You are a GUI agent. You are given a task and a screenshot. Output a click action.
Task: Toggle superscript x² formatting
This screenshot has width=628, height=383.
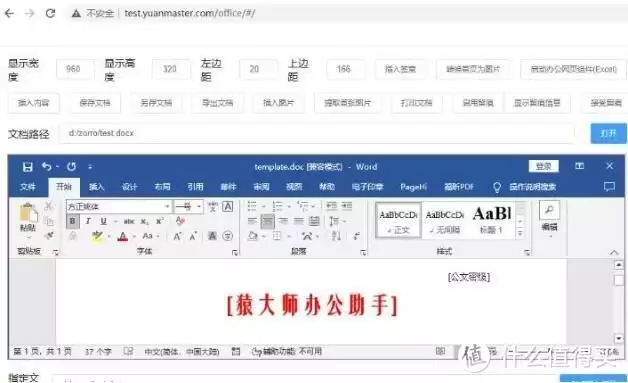coord(160,221)
